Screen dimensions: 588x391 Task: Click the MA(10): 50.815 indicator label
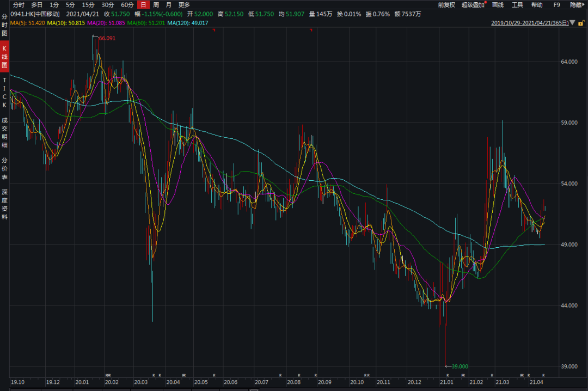[x=66, y=23]
